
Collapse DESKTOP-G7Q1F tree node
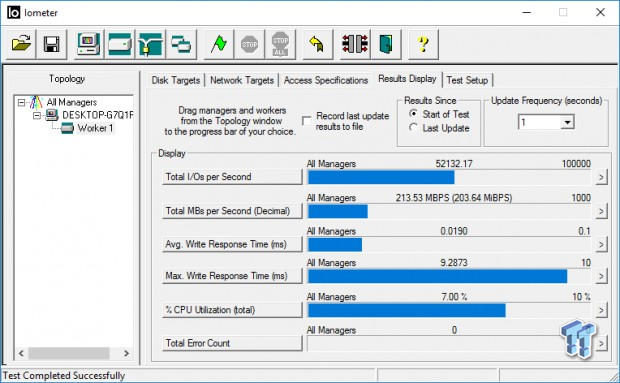pyautogui.click(x=37, y=115)
